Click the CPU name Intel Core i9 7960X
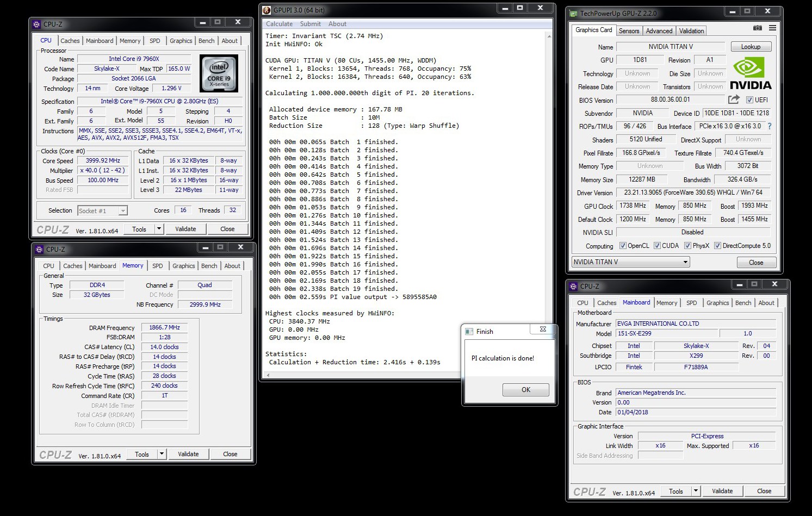The image size is (812, 516). pyautogui.click(x=134, y=59)
